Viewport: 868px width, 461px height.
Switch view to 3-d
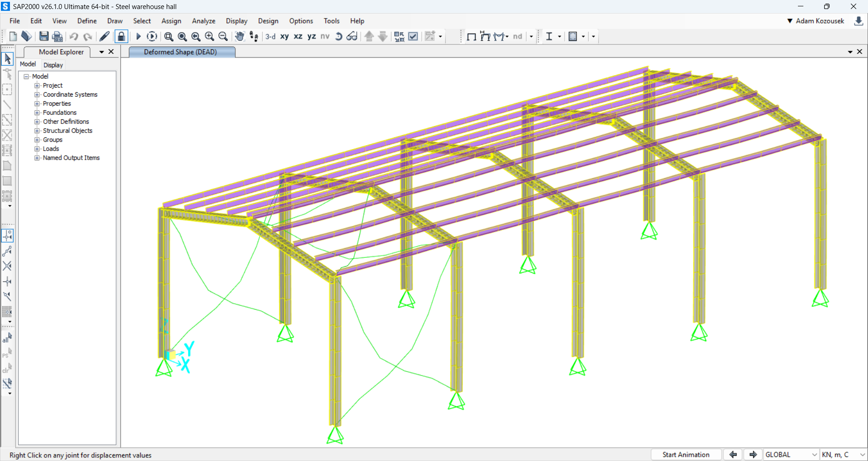click(x=270, y=37)
